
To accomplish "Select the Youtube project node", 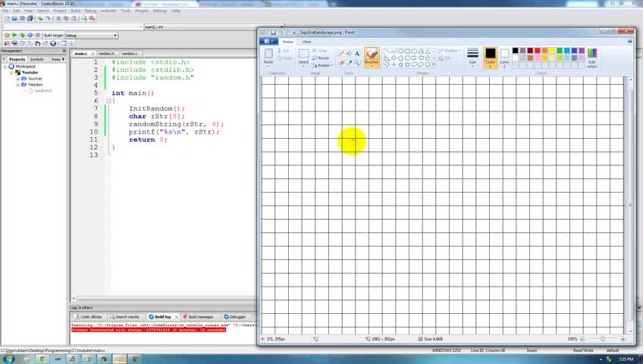I will pyautogui.click(x=30, y=72).
